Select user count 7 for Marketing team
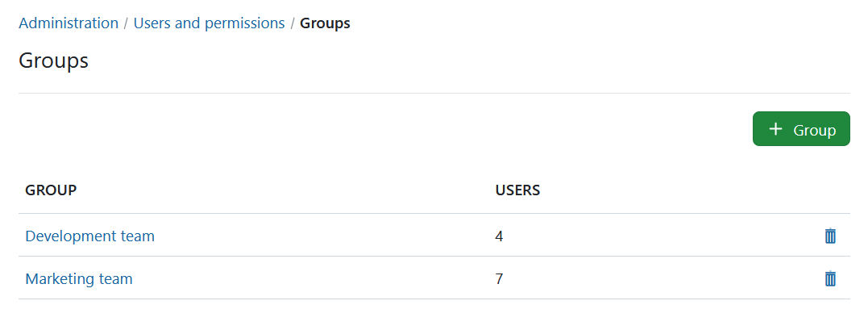The image size is (868, 330). point(500,279)
